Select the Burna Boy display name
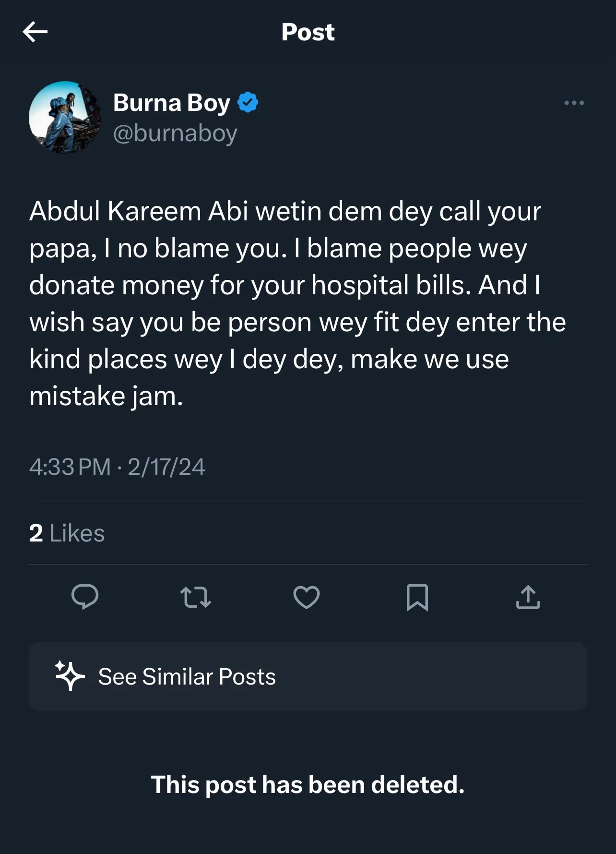 click(172, 103)
